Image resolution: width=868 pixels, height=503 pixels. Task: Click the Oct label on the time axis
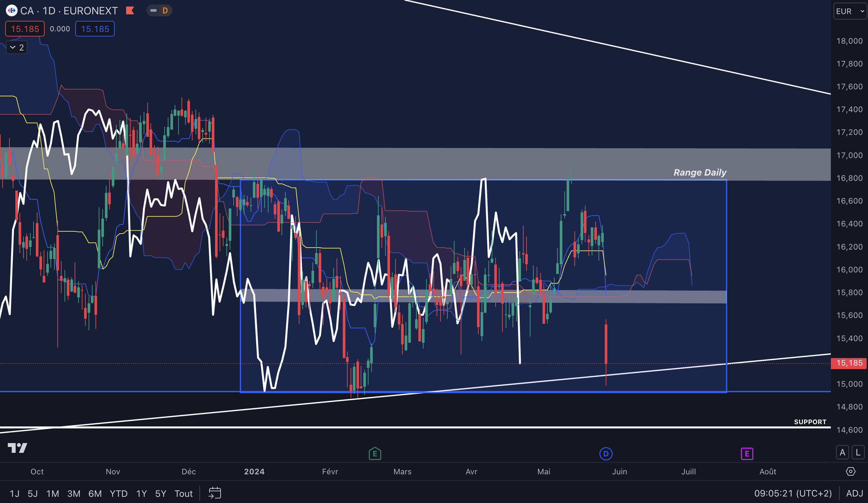tap(37, 472)
